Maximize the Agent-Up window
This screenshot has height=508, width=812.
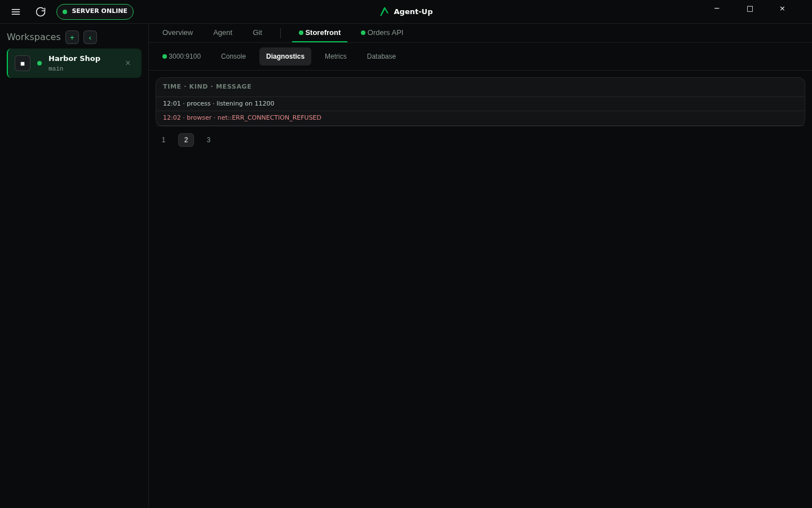tap(749, 8)
